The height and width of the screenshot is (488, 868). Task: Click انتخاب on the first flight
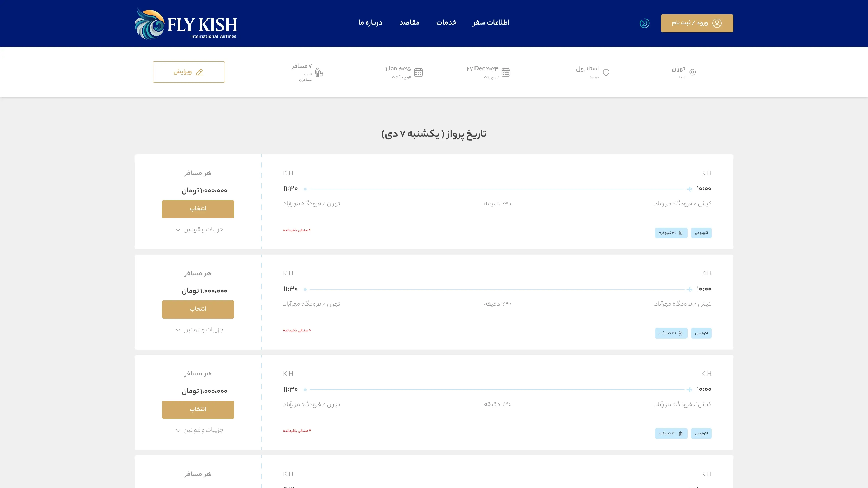click(198, 209)
